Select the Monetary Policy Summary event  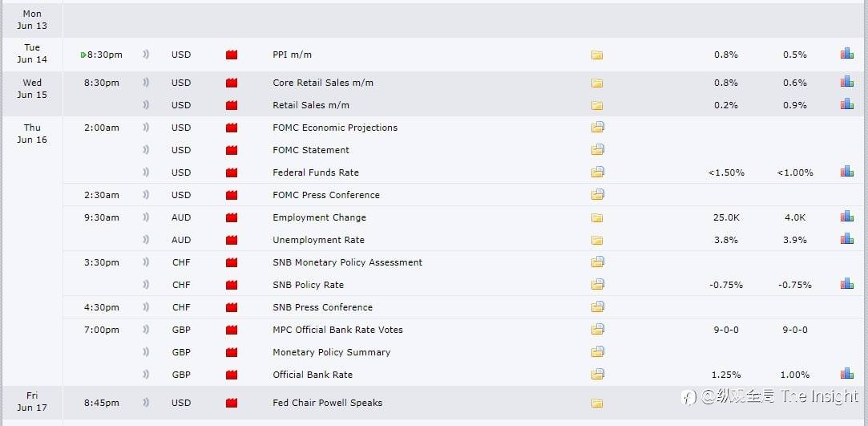point(331,352)
